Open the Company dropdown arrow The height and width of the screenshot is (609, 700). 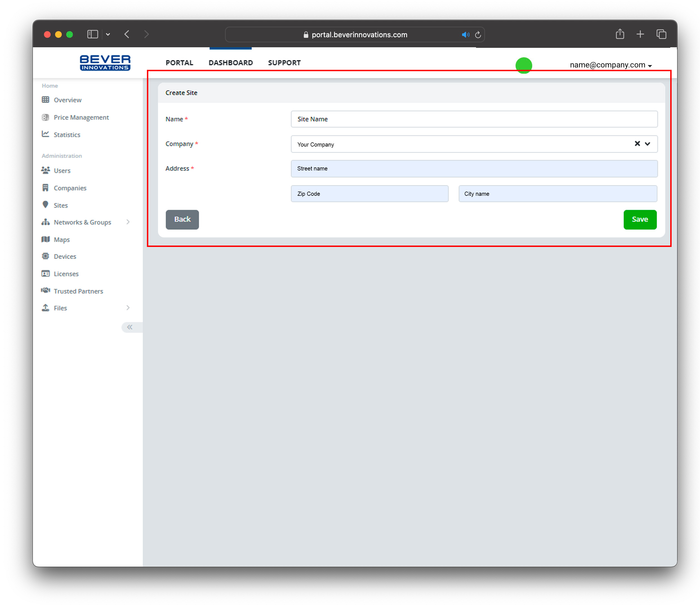647,144
